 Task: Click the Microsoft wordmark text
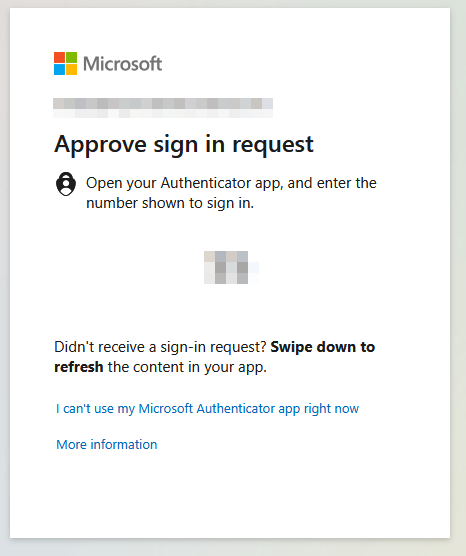(122, 64)
